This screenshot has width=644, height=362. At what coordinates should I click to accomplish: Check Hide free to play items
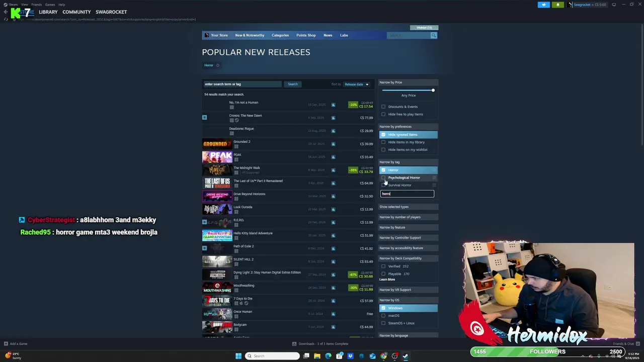(383, 114)
